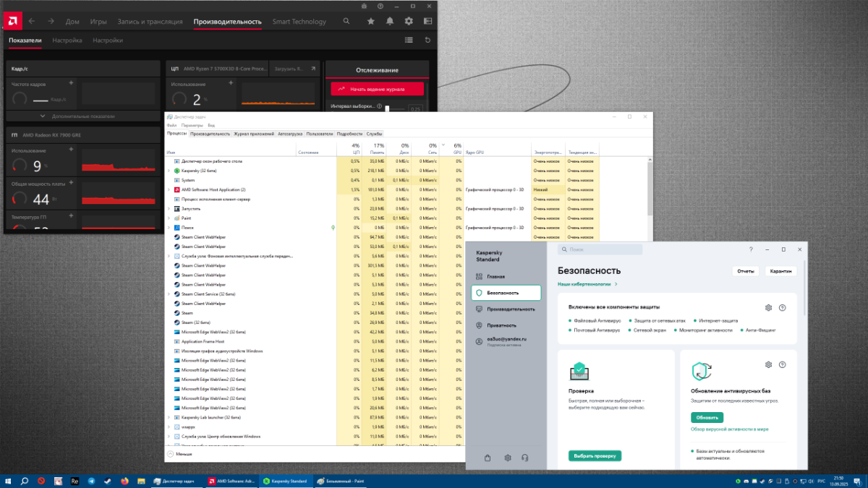This screenshot has height=488, width=868.
Task: Click the Kaspersky Поиск search field
Action: (x=600, y=249)
